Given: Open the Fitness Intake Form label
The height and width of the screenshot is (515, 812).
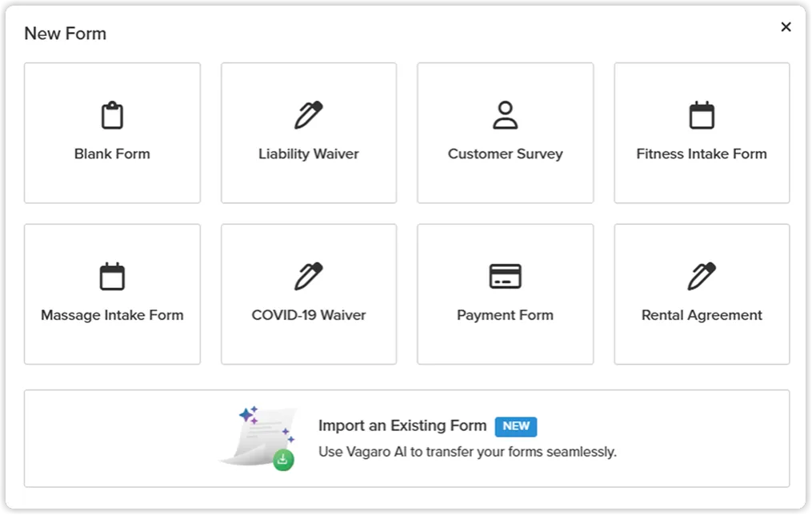Looking at the screenshot, I should 702,154.
